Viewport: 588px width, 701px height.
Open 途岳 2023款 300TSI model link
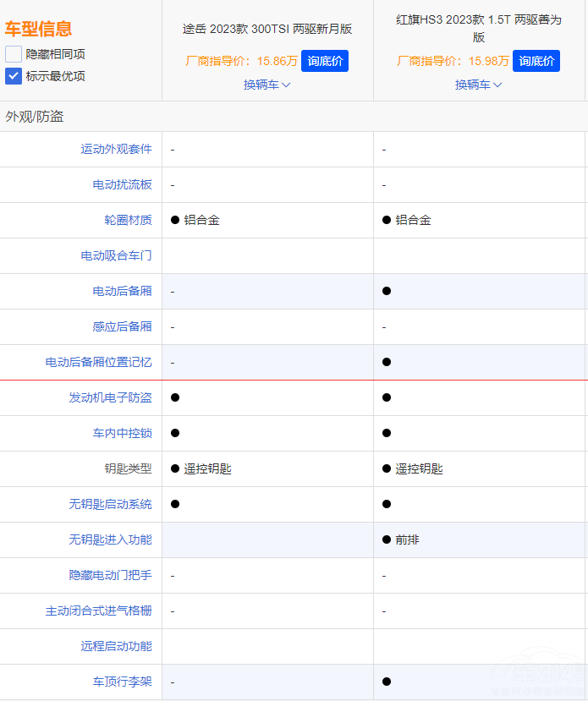click(x=267, y=29)
